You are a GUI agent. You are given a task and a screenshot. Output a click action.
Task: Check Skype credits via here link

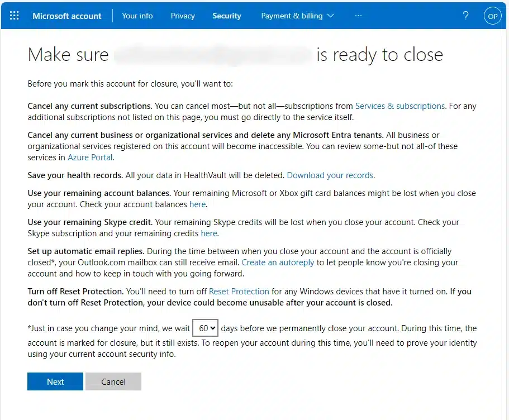[209, 233]
